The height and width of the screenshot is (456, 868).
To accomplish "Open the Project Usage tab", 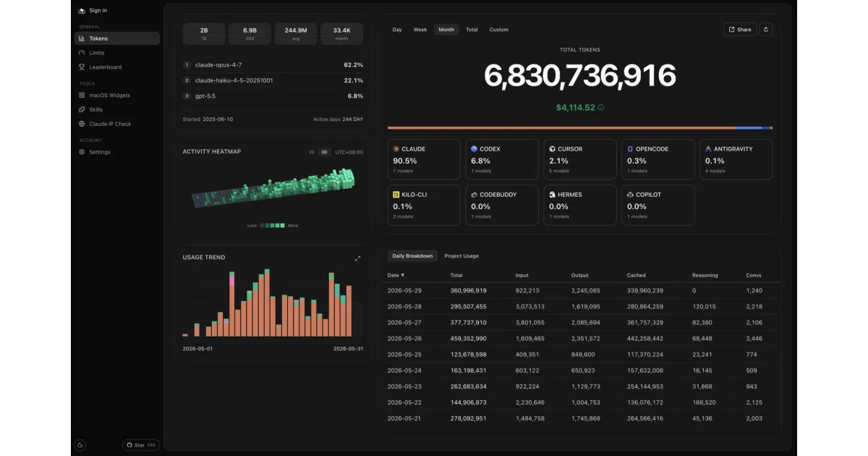I will point(461,256).
